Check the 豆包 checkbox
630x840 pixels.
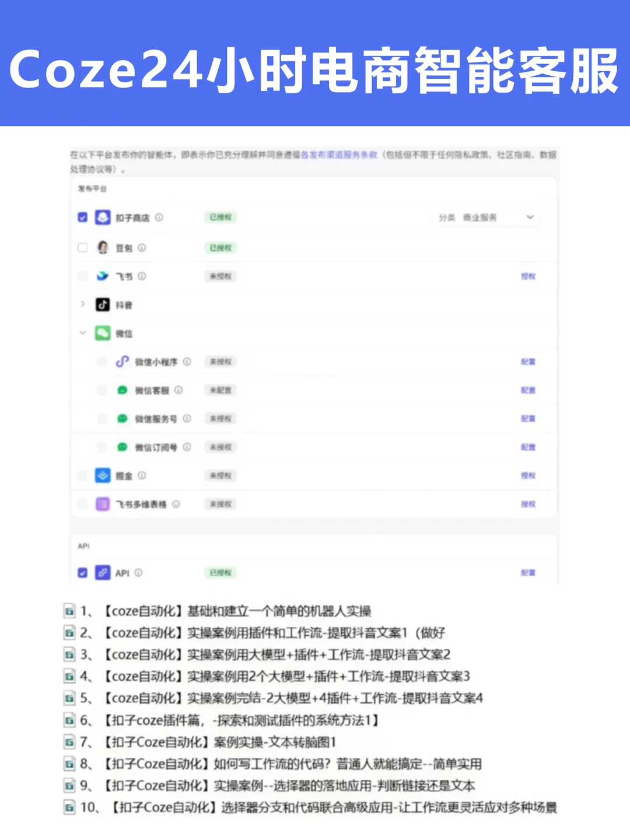pyautogui.click(x=83, y=247)
